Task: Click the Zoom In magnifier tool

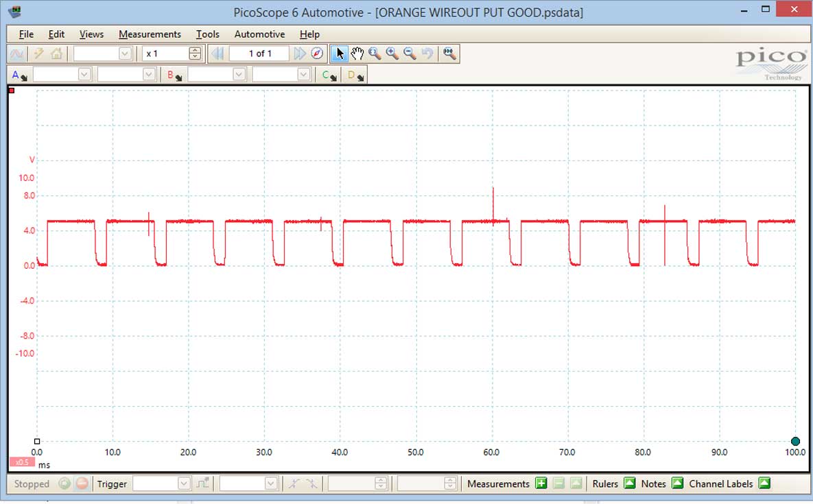Action: pyautogui.click(x=392, y=53)
